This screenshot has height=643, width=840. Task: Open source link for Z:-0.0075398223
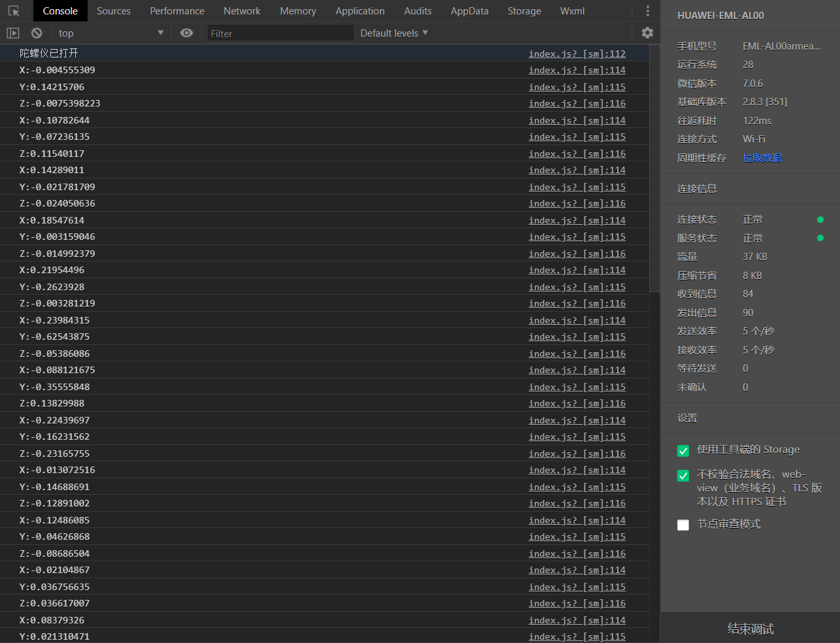(x=577, y=103)
